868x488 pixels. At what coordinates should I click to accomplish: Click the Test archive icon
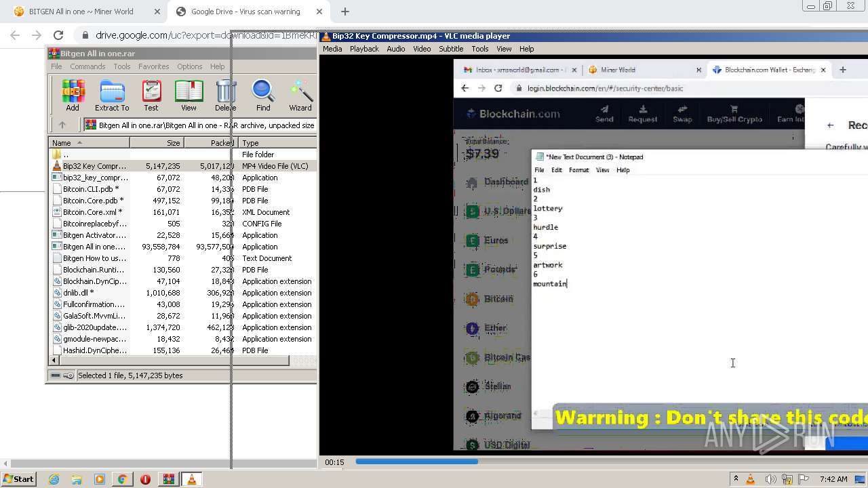151,96
